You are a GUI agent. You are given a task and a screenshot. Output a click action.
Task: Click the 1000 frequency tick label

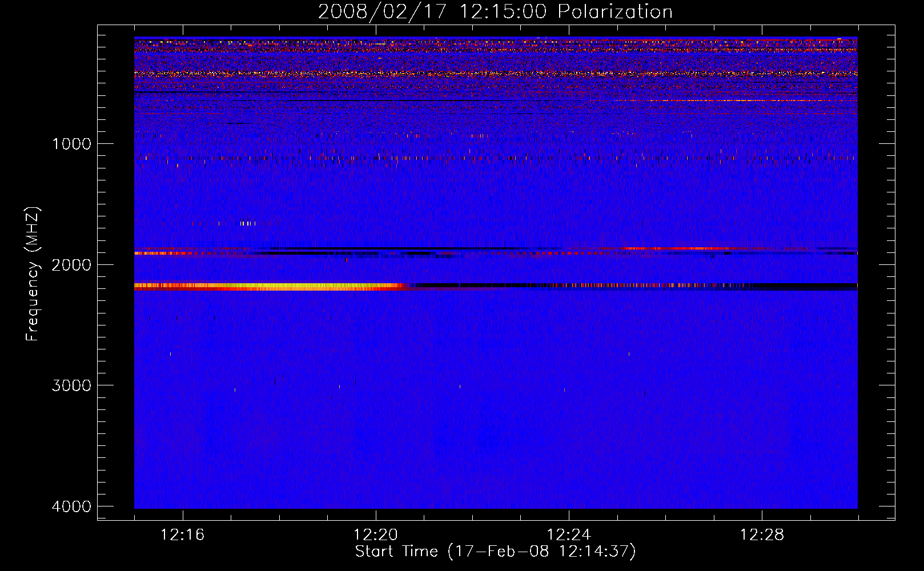point(72,144)
